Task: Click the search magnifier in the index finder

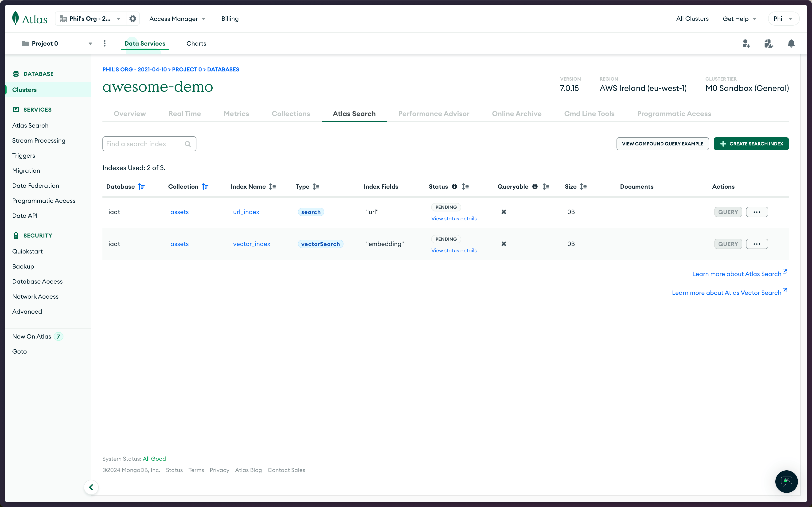Action: point(188,144)
